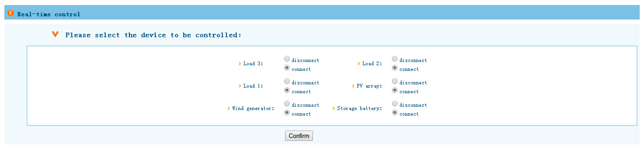This screenshot has height=149, width=644.
Task: Choose the connect option for Load 3
Action: tap(287, 68)
